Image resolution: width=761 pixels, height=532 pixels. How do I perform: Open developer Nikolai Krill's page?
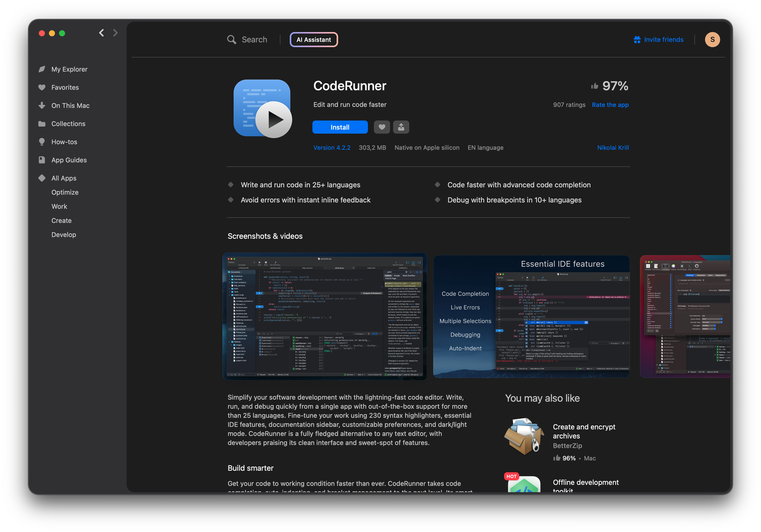click(x=613, y=148)
